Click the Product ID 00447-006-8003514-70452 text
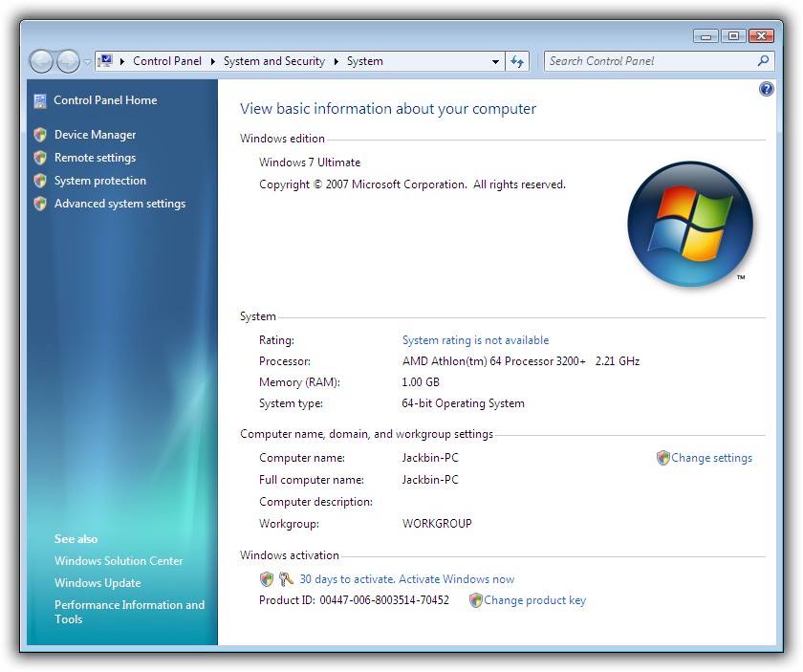Image resolution: width=803 pixels, height=672 pixels. tap(354, 599)
